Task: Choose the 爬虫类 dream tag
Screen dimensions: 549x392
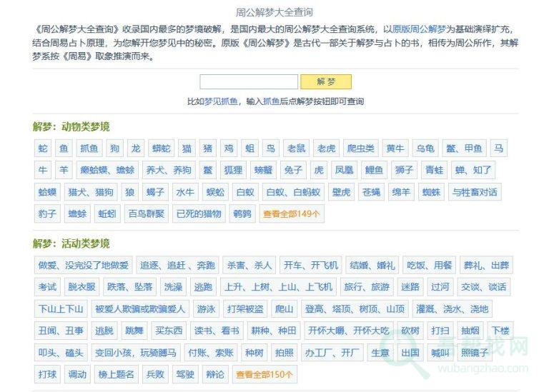Action: coord(360,149)
